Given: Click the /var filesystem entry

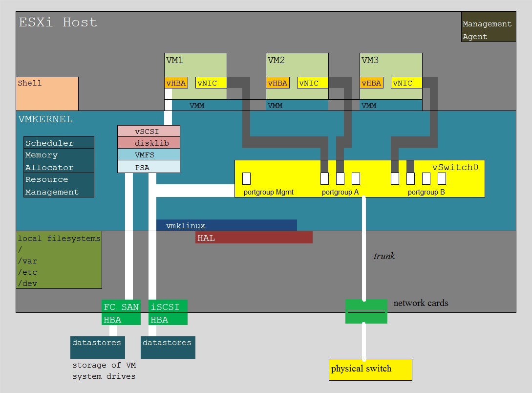Looking at the screenshot, I should pos(27,261).
